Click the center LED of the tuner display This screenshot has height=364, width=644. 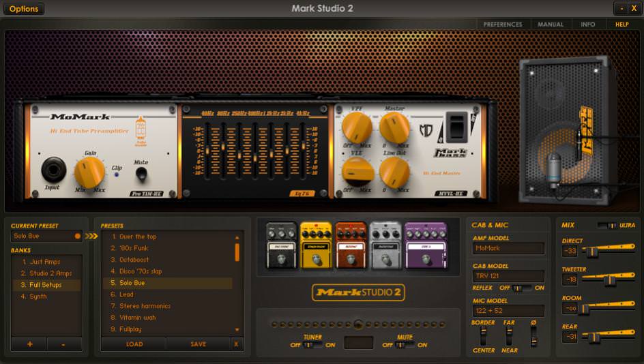click(358, 324)
